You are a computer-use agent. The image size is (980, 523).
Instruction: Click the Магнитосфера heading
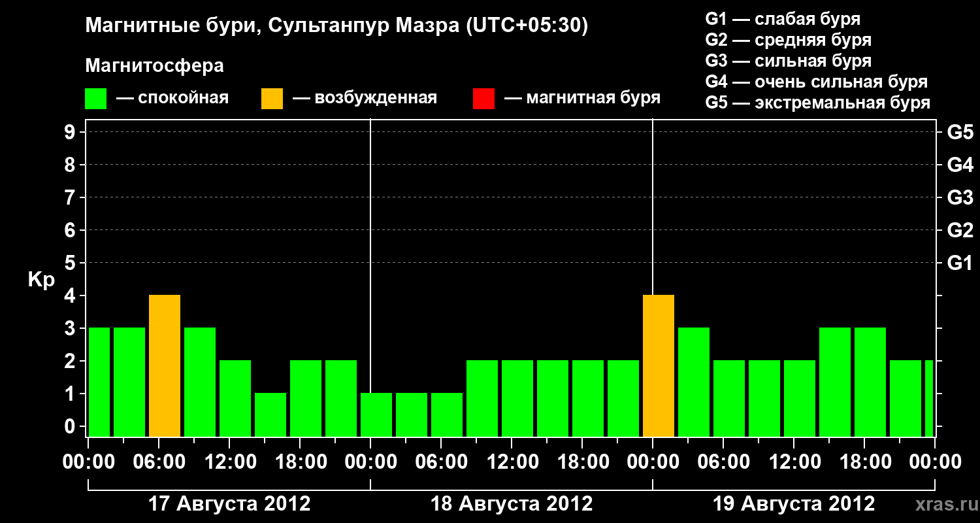coord(155,66)
